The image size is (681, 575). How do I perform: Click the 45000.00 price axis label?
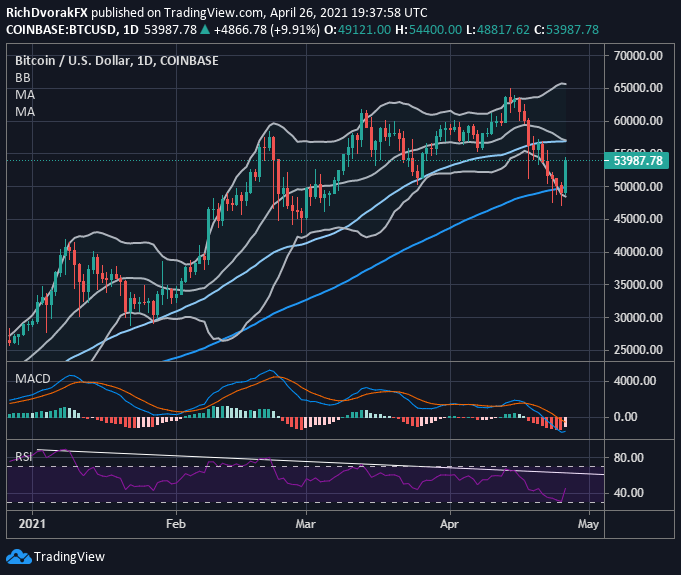point(638,219)
